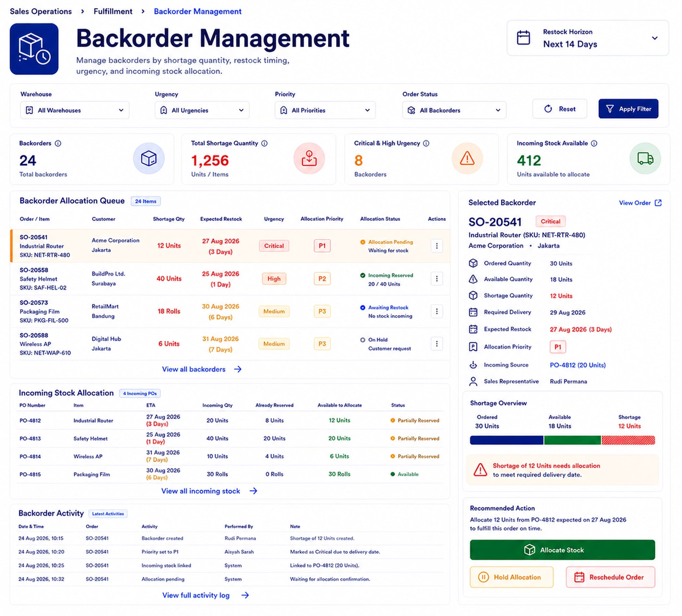Click the 4 Incoming POs badge
Screen dimensions: 682x616
(140, 393)
